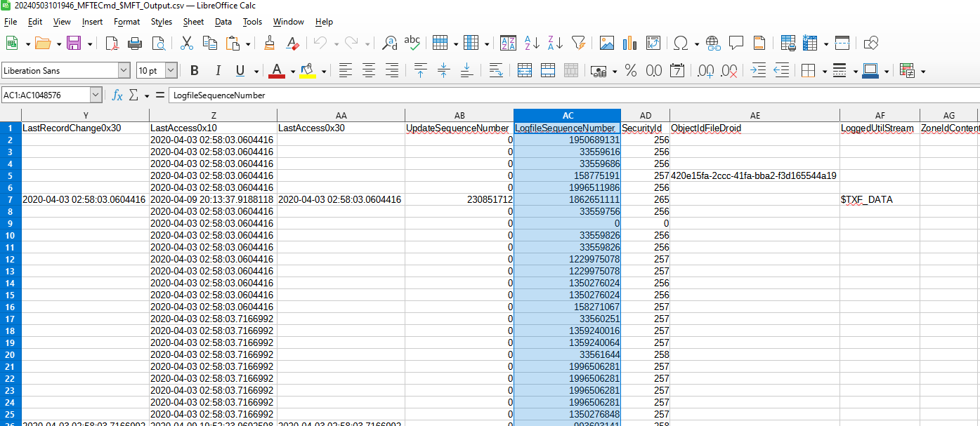Click the Clone Formatting paintbrush

click(269, 44)
